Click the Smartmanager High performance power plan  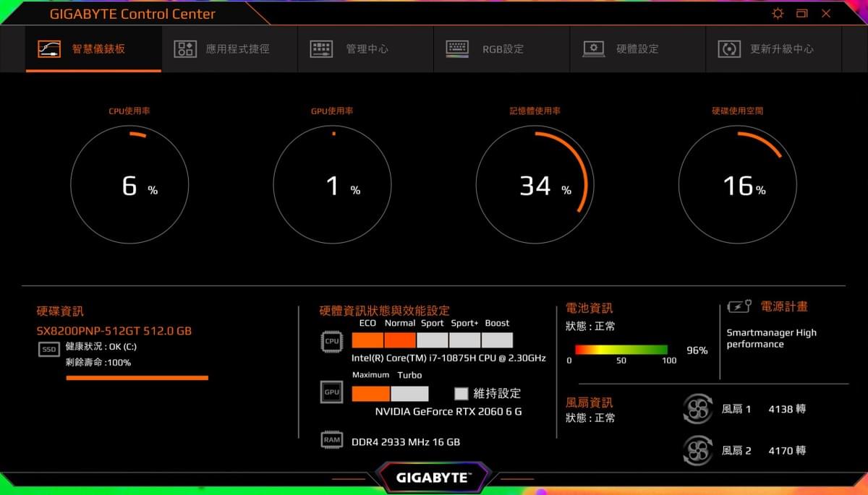772,338
